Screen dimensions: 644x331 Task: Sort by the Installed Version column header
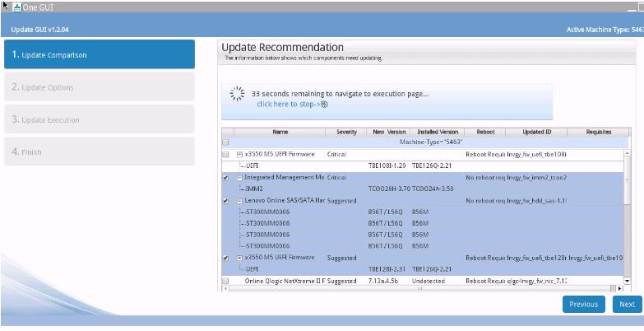pyautogui.click(x=438, y=132)
